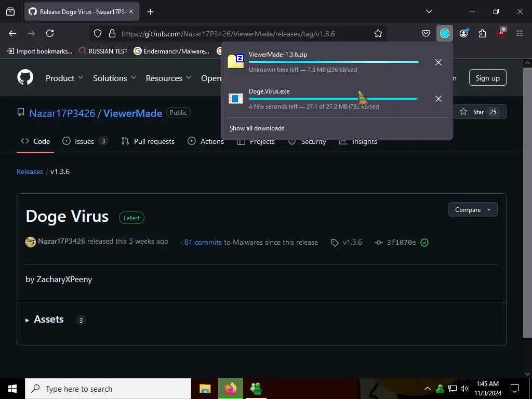Switch to the Actions tab
Image resolution: width=532 pixels, height=399 pixels.
pos(206,141)
